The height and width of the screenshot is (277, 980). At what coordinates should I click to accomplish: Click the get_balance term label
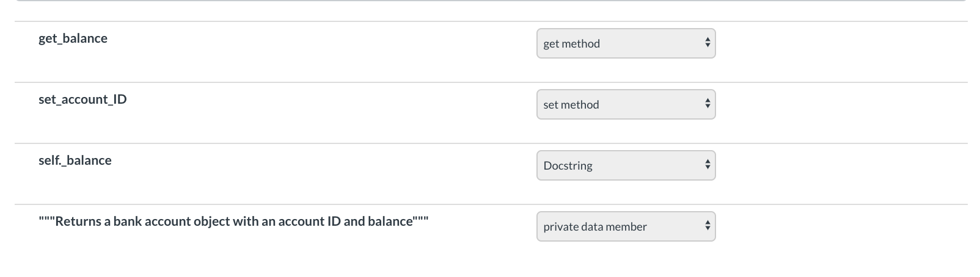coord(73,38)
